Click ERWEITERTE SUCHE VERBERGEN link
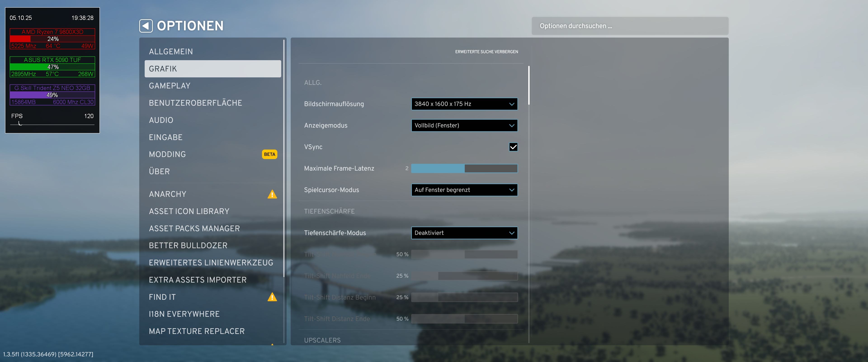Screen dimensions: 868x362 tap(486, 52)
